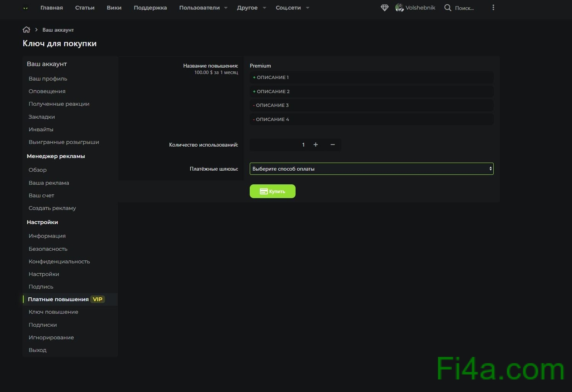The image size is (572, 392).
Task: Select Ключ повышение in sidebar
Action: [x=53, y=312]
